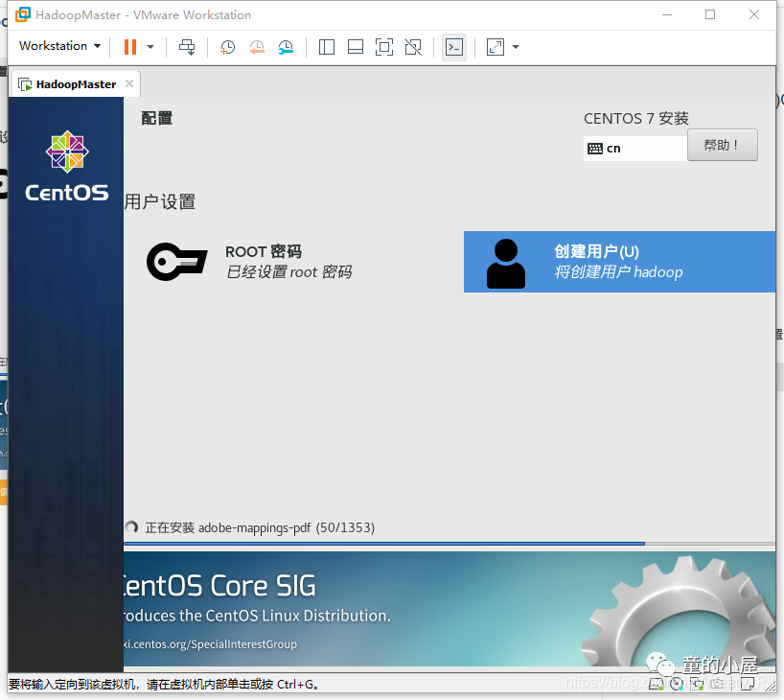Toggle the thumbnail bar view icon
This screenshot has height=700, width=784.
click(x=356, y=47)
